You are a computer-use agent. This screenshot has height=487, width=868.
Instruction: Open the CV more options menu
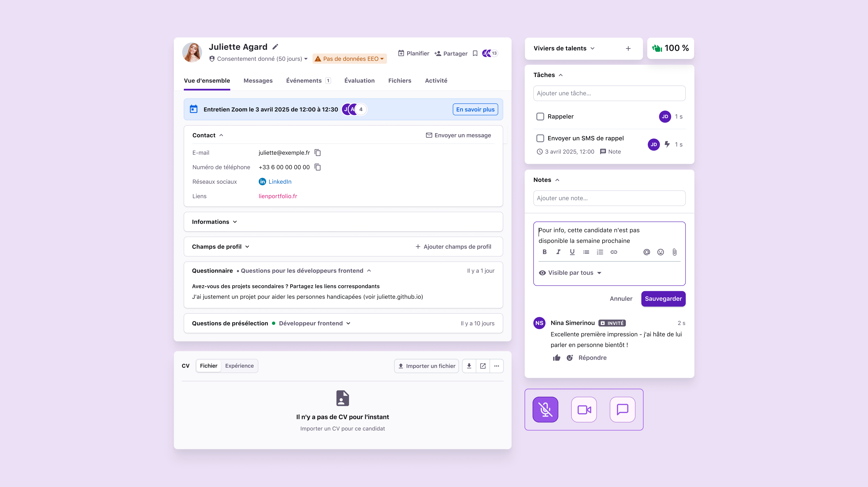pyautogui.click(x=497, y=366)
